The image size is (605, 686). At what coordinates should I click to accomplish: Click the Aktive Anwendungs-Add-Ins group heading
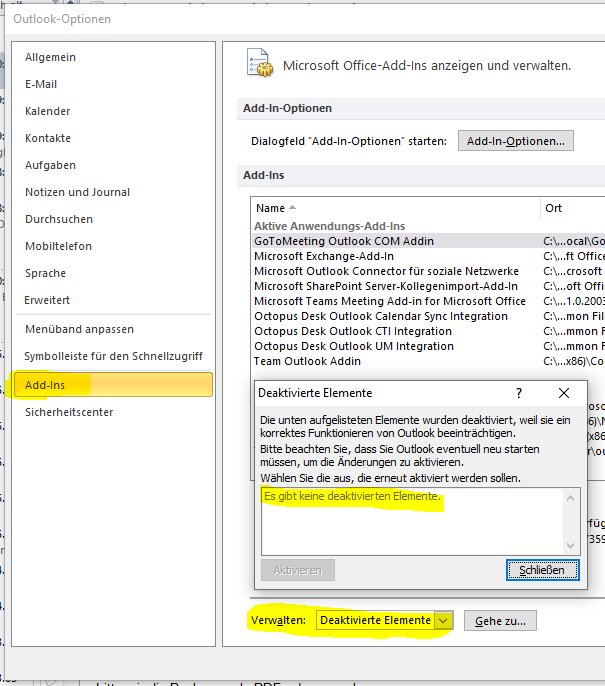point(330,226)
